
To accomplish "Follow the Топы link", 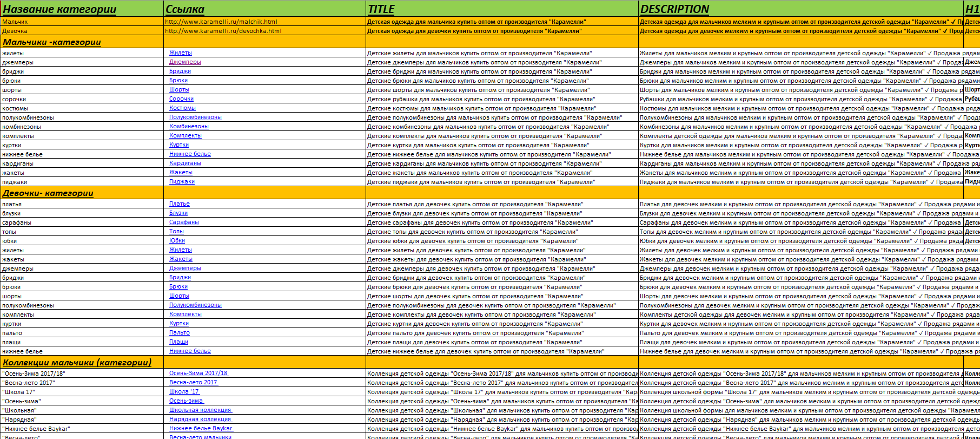I will click(176, 231).
